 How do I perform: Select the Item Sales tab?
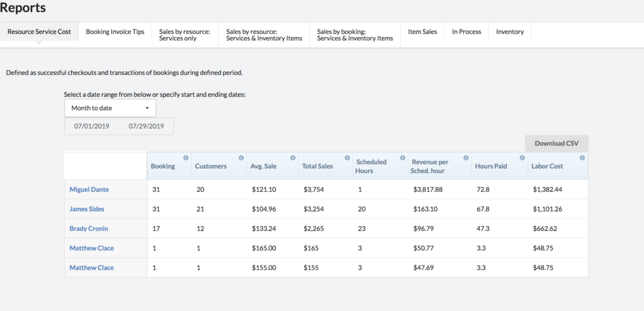423,31
